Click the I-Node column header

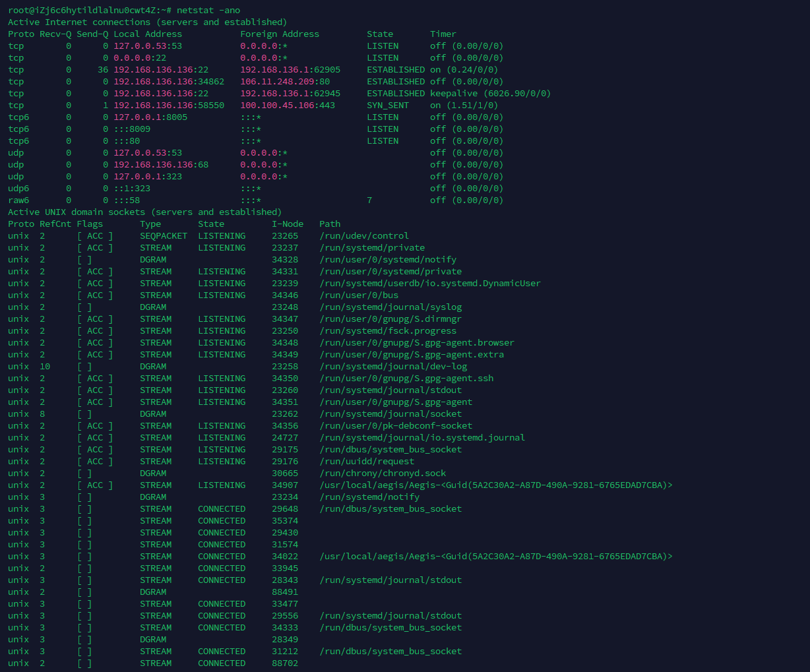[x=288, y=224]
